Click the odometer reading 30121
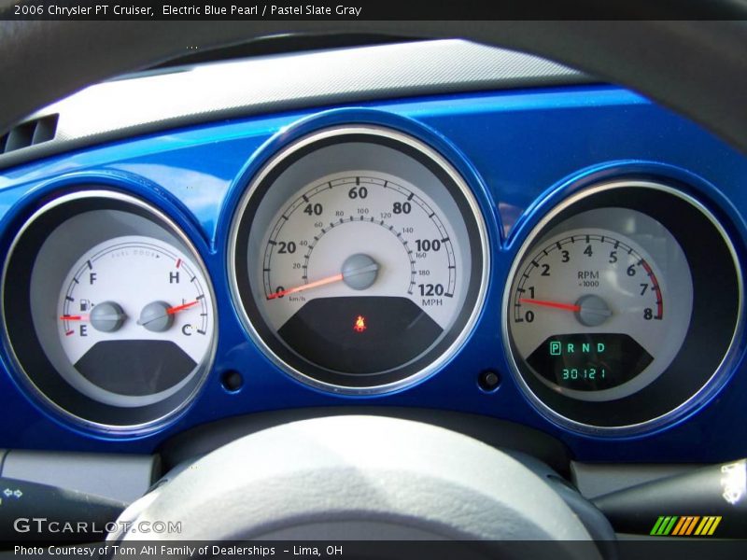 [x=584, y=373]
